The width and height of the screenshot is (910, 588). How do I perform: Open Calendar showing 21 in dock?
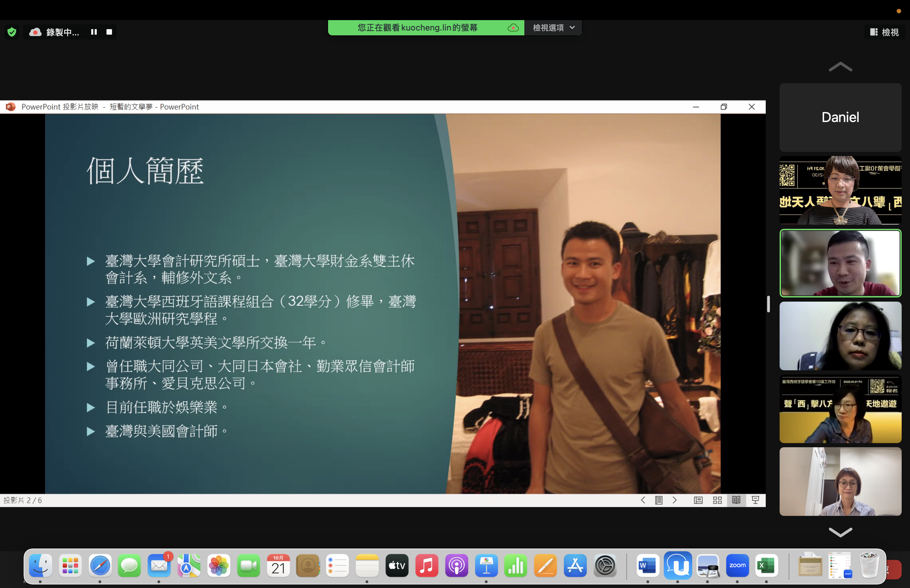[x=278, y=565]
